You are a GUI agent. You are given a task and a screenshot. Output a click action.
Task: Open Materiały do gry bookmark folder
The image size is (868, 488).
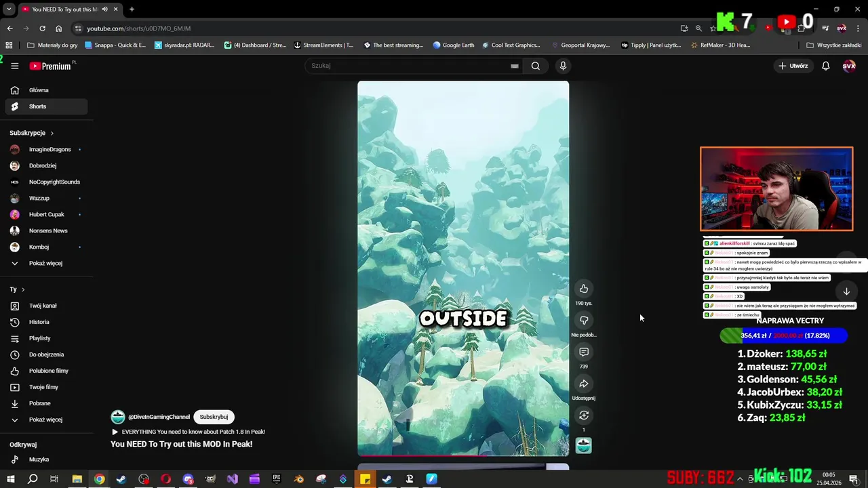[x=52, y=45]
